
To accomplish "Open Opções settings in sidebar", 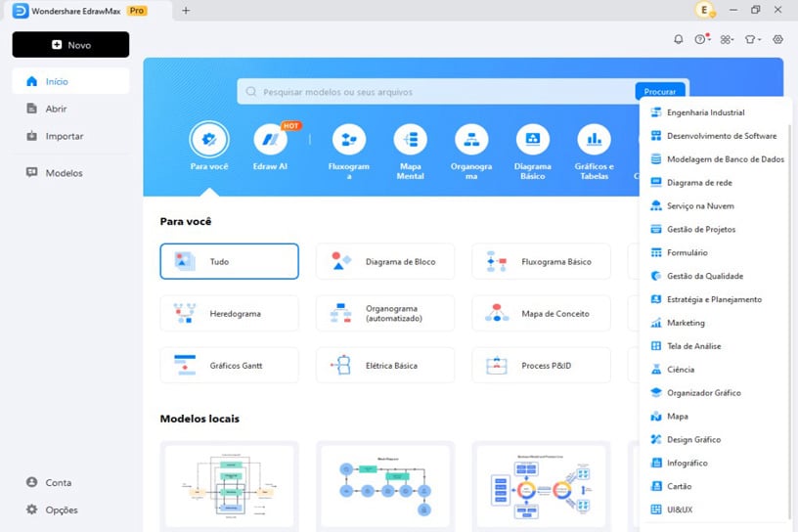I will tap(52, 510).
